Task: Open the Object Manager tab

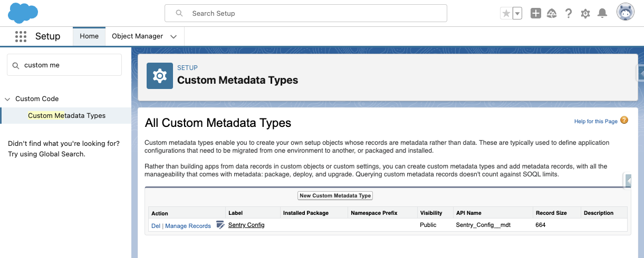Action: point(137,36)
